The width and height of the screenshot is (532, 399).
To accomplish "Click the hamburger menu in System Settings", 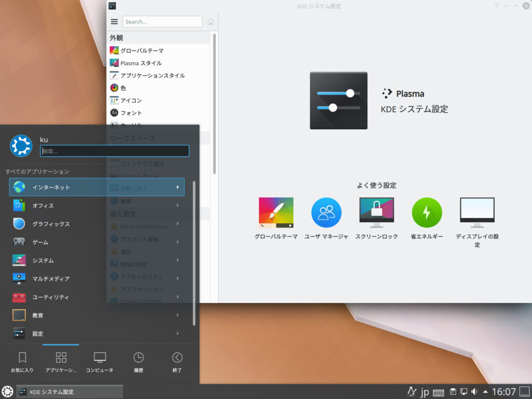I will pyautogui.click(x=114, y=21).
